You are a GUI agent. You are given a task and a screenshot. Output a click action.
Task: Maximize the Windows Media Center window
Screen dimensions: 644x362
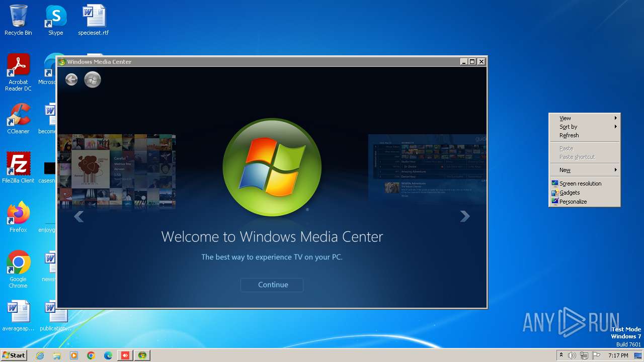point(472,61)
